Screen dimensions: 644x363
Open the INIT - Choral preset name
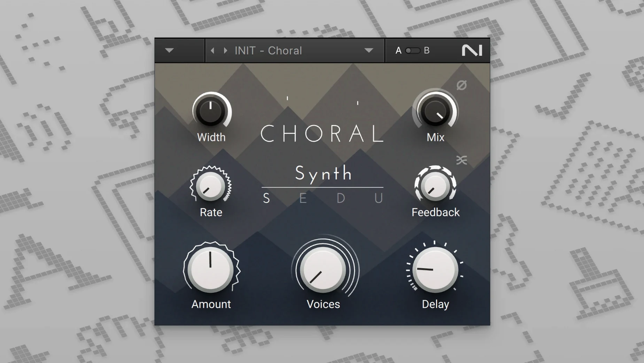click(268, 51)
